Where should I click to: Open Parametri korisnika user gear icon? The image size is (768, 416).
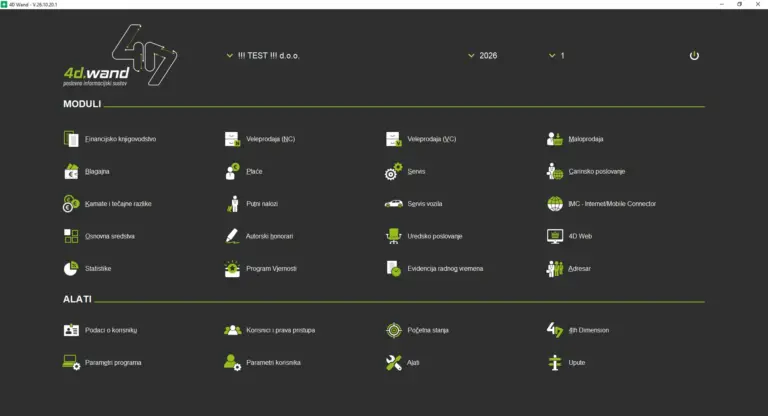point(232,363)
